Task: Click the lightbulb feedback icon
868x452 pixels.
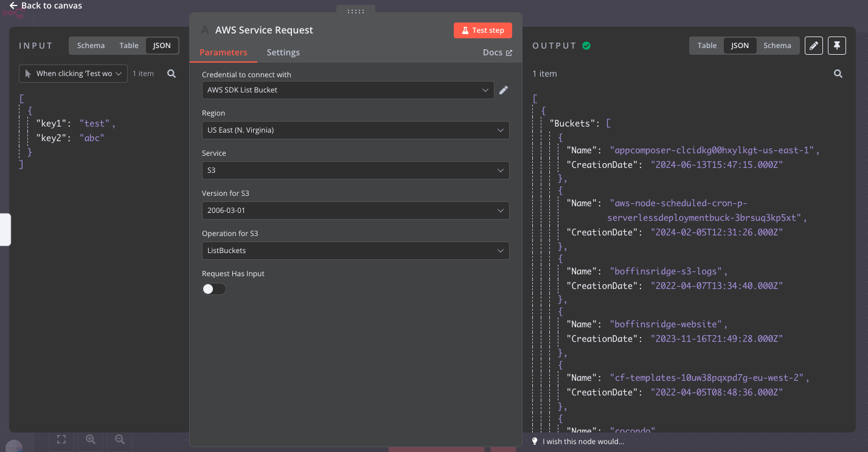Action: [535, 441]
